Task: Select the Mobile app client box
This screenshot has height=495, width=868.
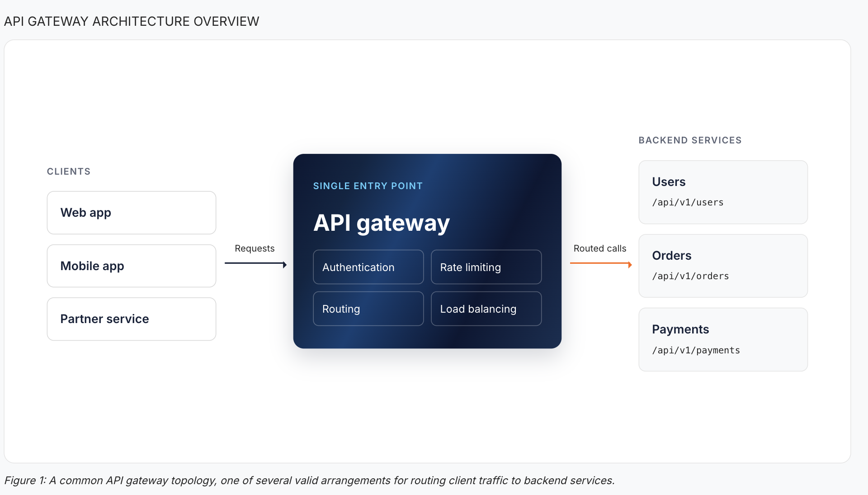Action: point(132,266)
